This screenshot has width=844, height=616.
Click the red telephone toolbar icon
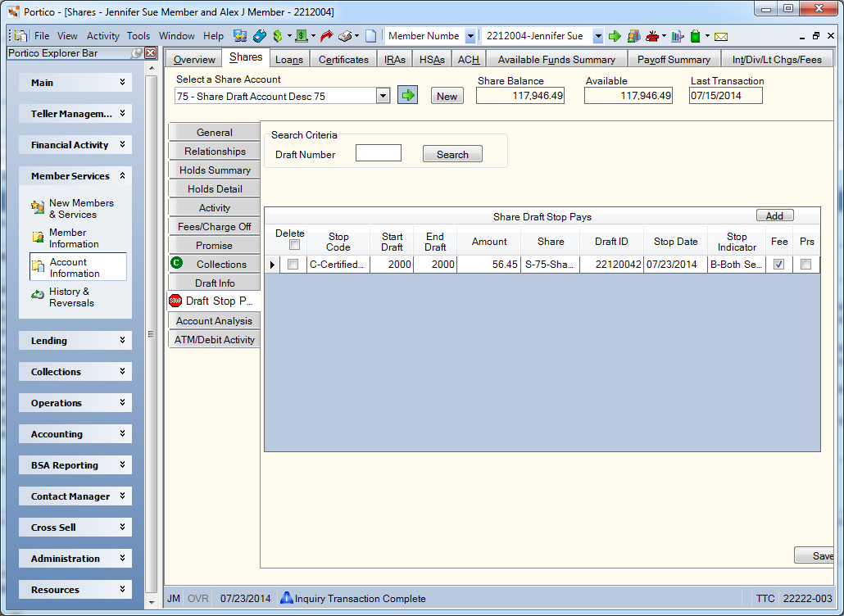pyautogui.click(x=652, y=36)
